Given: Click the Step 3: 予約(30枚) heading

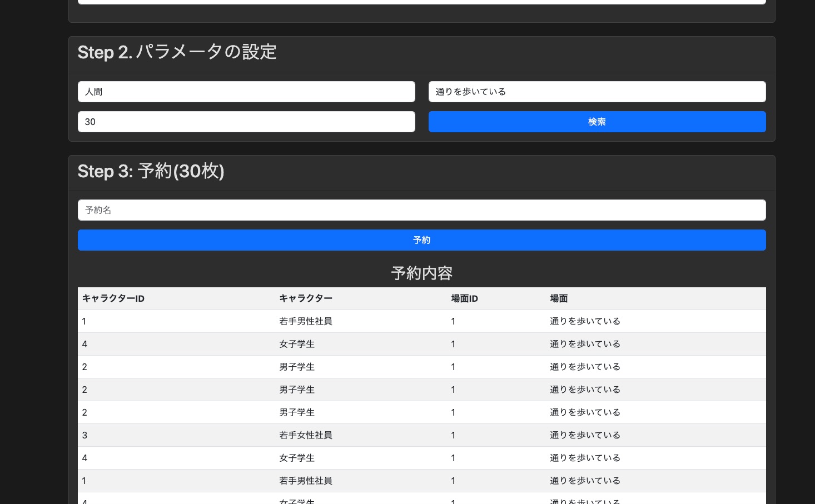Looking at the screenshot, I should point(151,171).
